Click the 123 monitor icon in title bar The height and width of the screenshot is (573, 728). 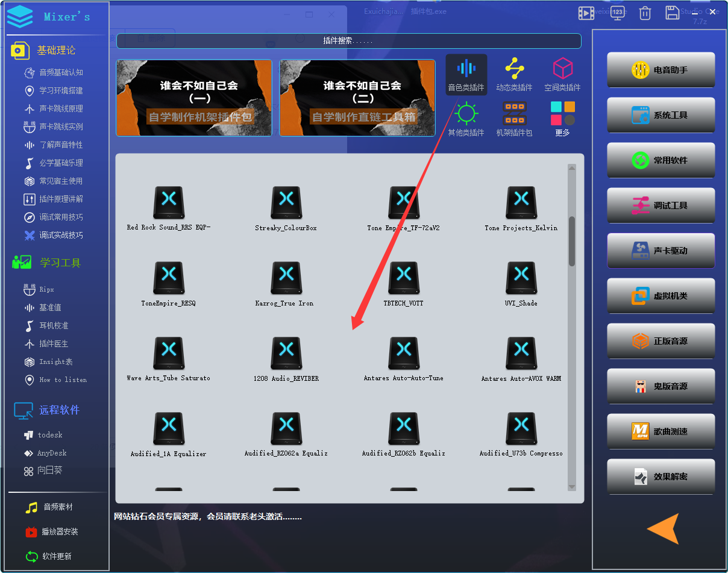618,13
